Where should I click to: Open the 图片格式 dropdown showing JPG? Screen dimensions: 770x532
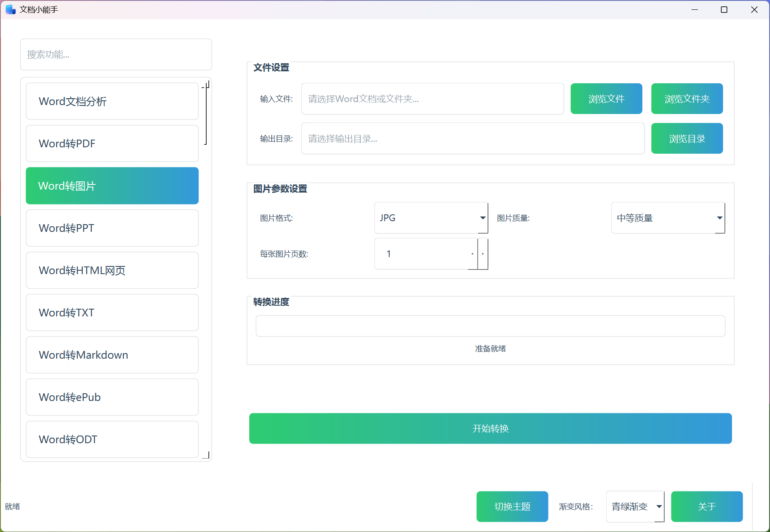(x=431, y=218)
